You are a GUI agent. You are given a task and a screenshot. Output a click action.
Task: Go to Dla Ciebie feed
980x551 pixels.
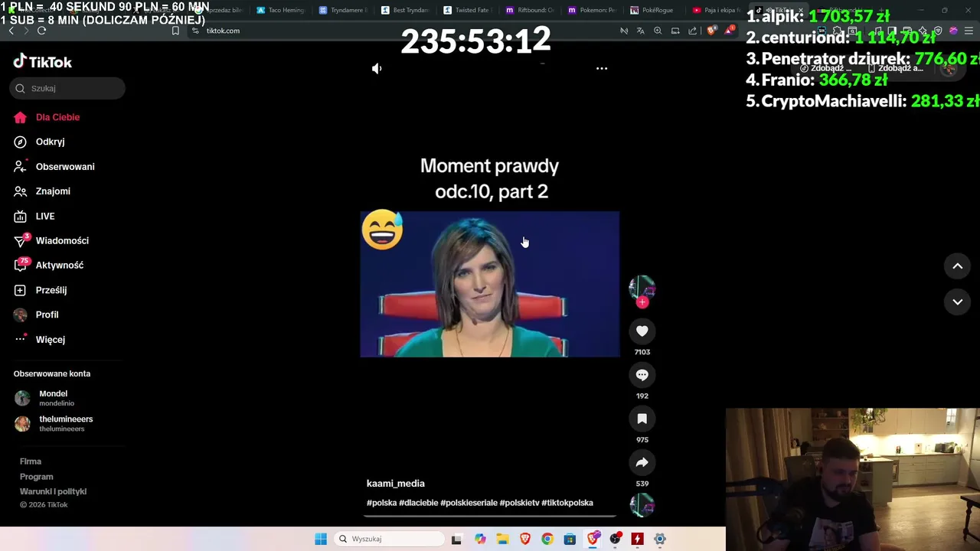pyautogui.click(x=47, y=117)
